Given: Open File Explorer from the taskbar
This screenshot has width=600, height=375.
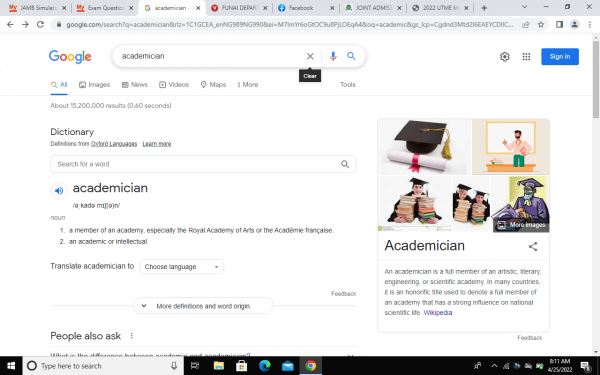Looking at the screenshot, I should click(x=218, y=366).
